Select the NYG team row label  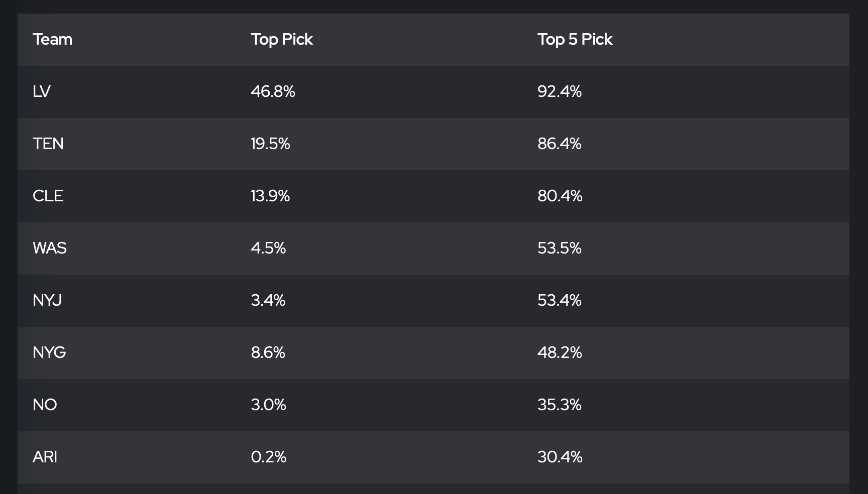pos(49,353)
